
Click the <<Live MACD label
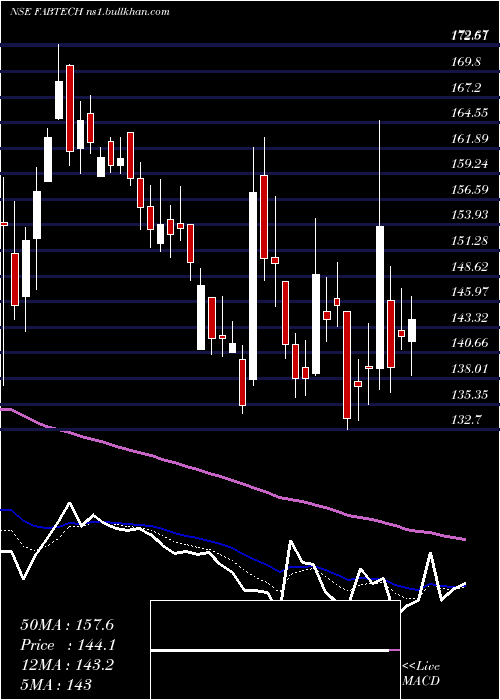tap(421, 674)
